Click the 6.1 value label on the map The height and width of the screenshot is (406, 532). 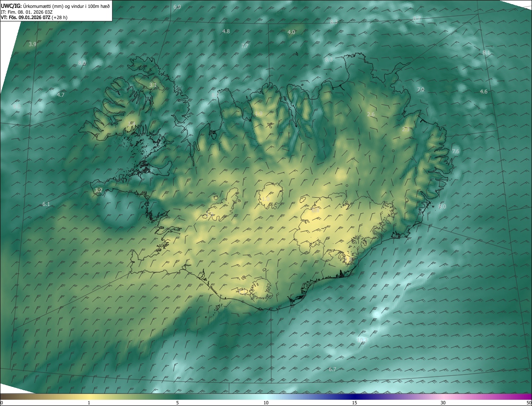(46, 204)
